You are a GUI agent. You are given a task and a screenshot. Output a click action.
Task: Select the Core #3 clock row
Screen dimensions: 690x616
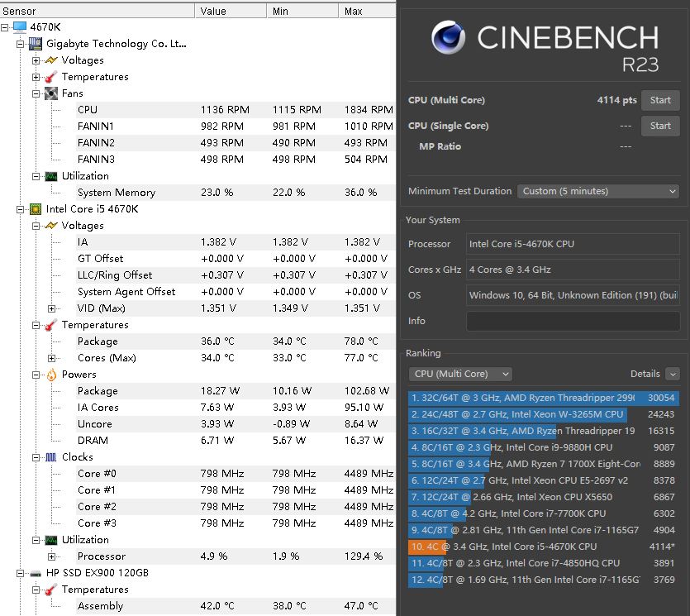pos(236,523)
